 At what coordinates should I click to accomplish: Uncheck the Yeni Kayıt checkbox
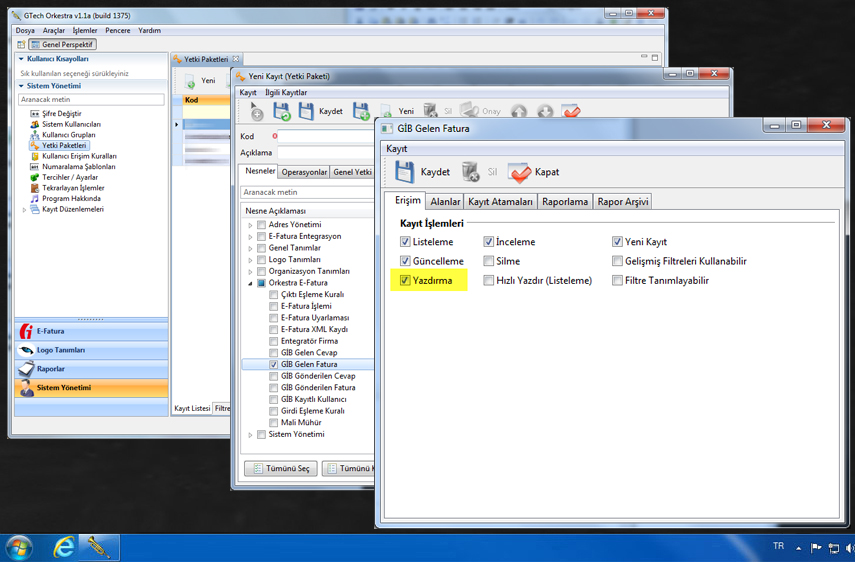pos(617,241)
